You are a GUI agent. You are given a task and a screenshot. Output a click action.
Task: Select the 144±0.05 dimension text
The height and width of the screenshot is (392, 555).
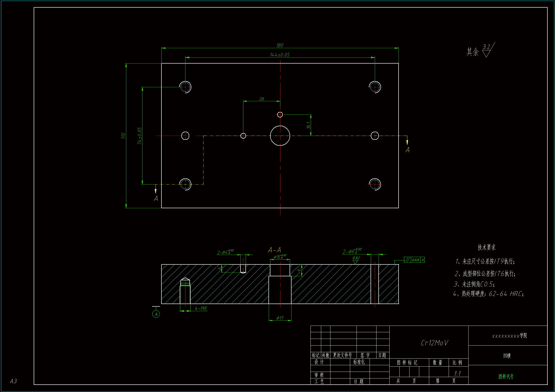pyautogui.click(x=280, y=55)
